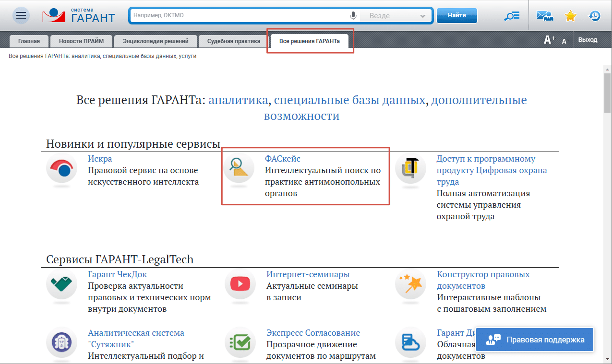
Task: Click the microphone voice search icon
Action: point(353,16)
